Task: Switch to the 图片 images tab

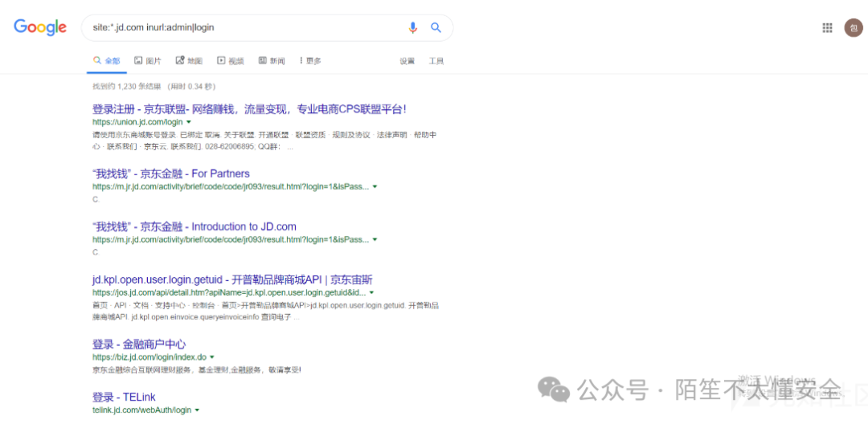Action: point(148,61)
